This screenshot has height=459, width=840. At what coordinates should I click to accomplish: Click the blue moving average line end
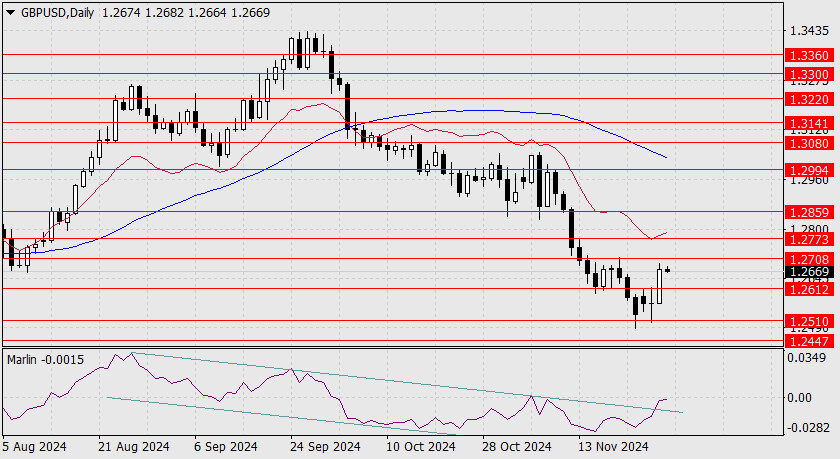click(x=666, y=157)
